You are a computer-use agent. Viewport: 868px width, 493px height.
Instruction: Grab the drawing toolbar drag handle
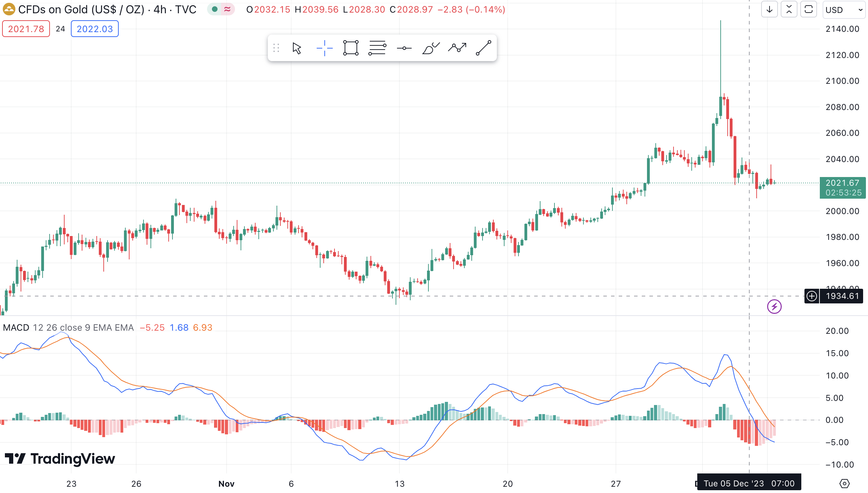[x=276, y=48]
